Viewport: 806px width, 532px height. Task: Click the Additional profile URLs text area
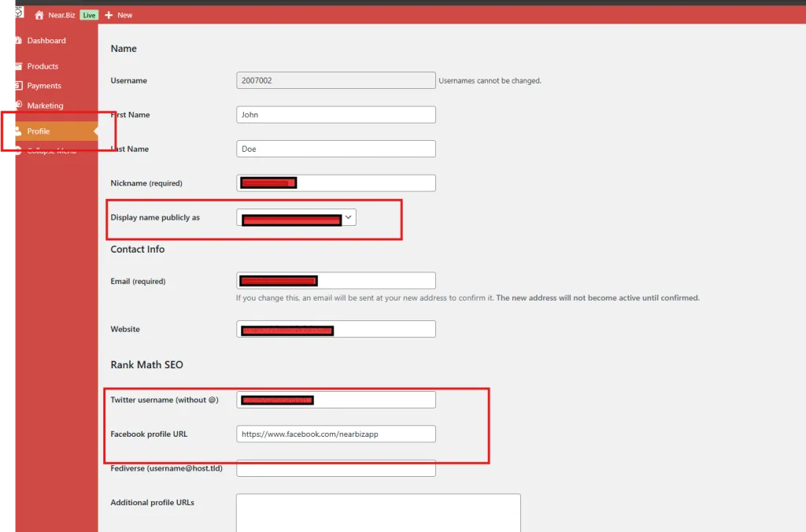pos(378,512)
